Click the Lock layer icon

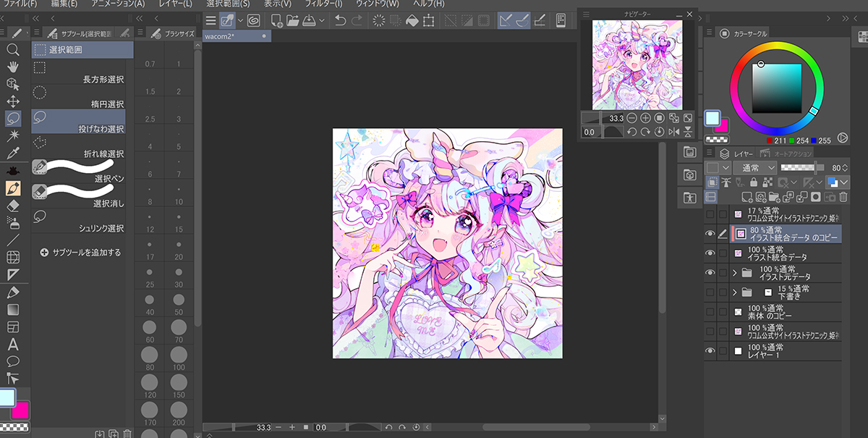[x=753, y=182]
